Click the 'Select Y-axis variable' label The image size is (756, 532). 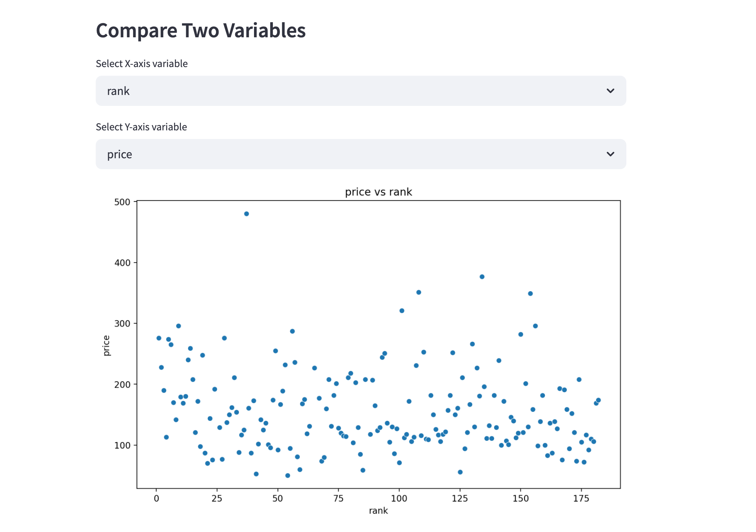coord(141,127)
